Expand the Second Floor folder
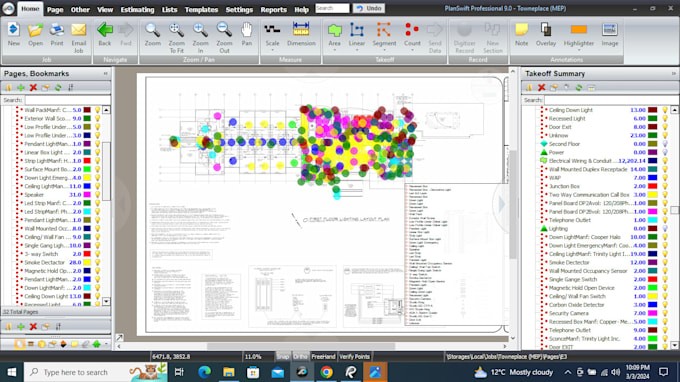 tap(544, 144)
